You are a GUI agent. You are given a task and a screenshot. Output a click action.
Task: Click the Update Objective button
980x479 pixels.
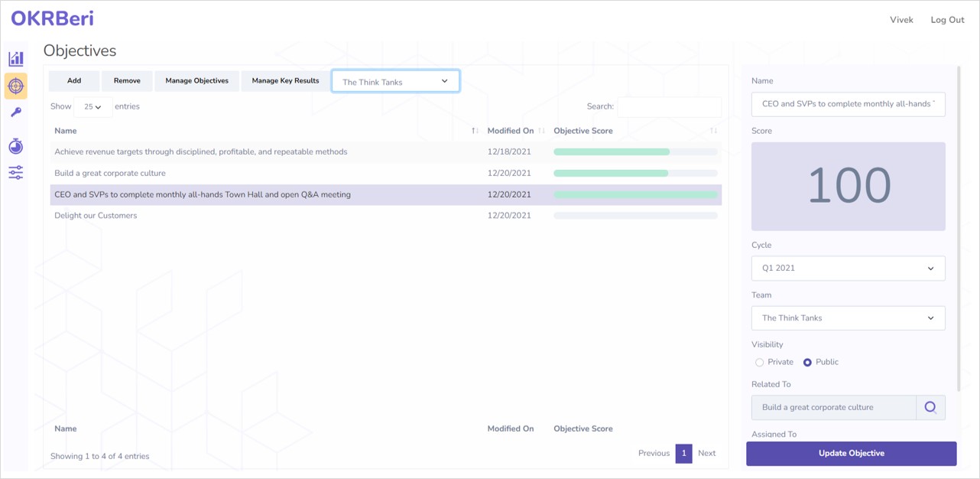851,454
